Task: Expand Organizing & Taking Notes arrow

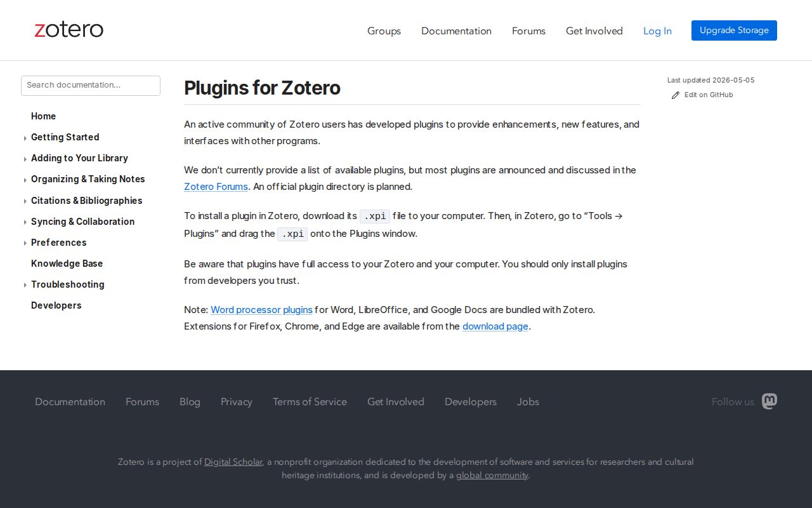Action: tap(25, 180)
